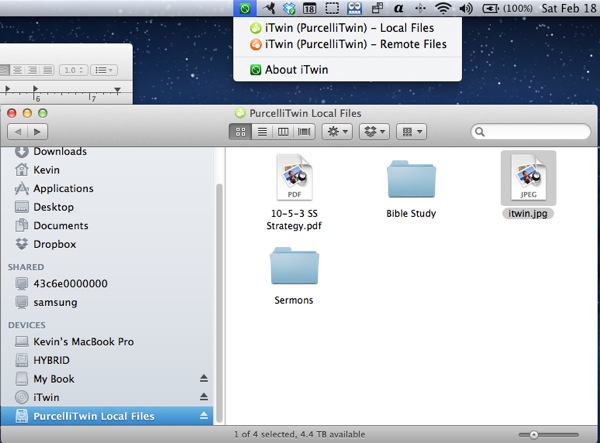
Task: Set right alignment in back window
Action: coord(33,70)
